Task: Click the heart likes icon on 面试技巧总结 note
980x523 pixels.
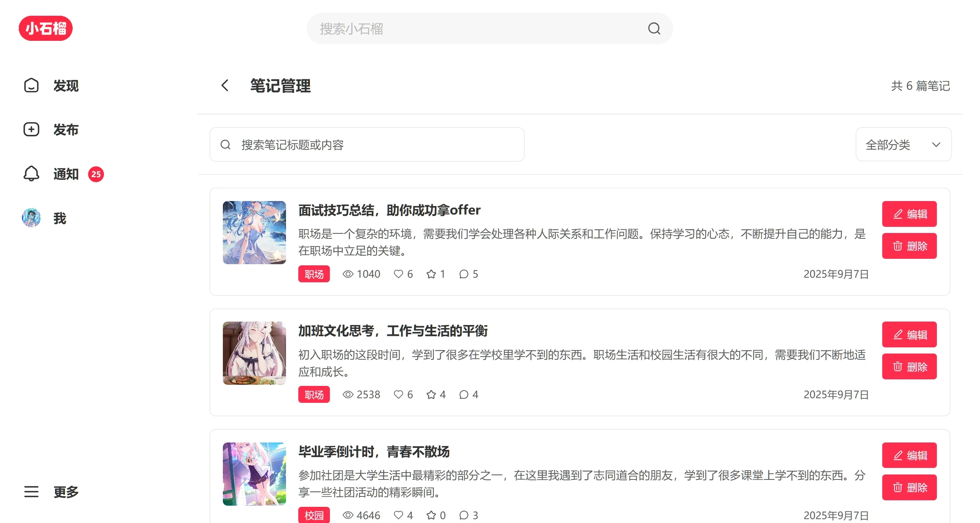Action: tap(398, 274)
